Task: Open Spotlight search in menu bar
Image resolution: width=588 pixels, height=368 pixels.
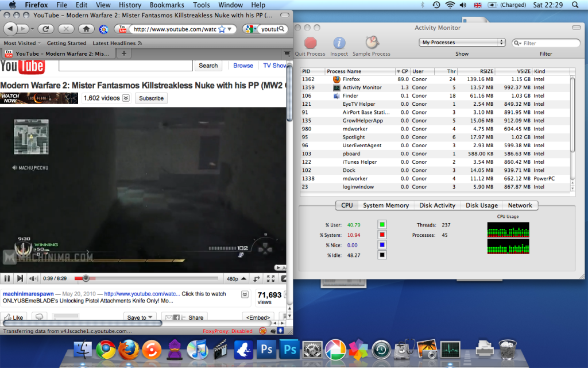Action: (x=575, y=5)
